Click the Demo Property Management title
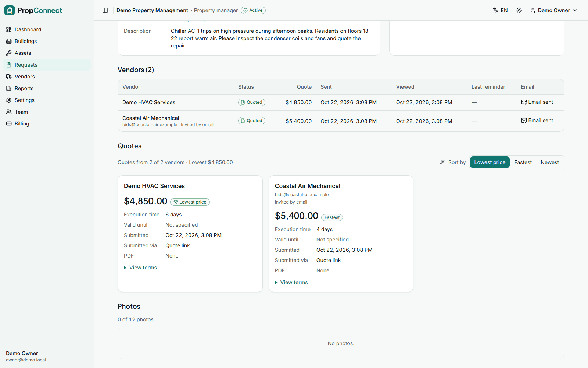The height and width of the screenshot is (368, 588). click(x=152, y=10)
